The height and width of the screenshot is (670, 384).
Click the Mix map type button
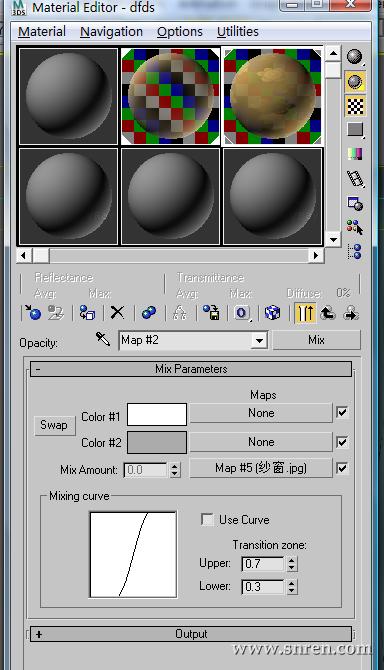(317, 340)
